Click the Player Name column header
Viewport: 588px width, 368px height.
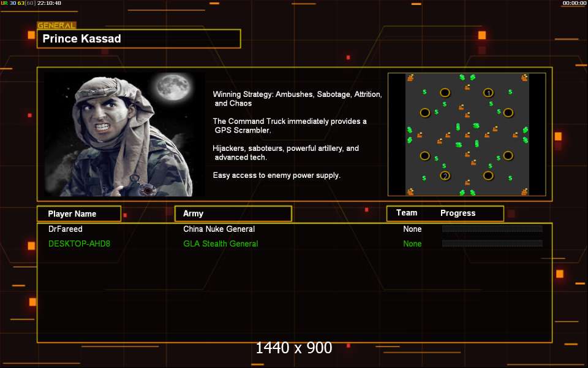click(x=79, y=213)
